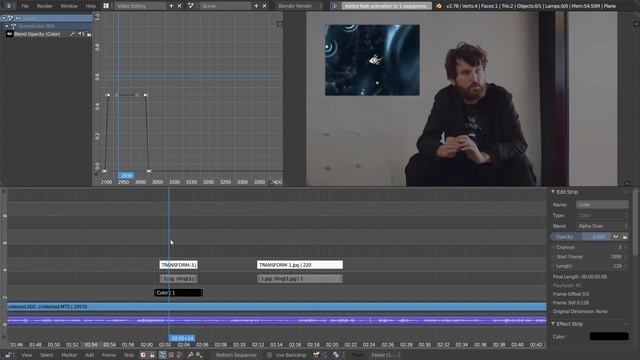This screenshot has width=640, height=360.
Task: Open the Render menu
Action: coord(44,6)
